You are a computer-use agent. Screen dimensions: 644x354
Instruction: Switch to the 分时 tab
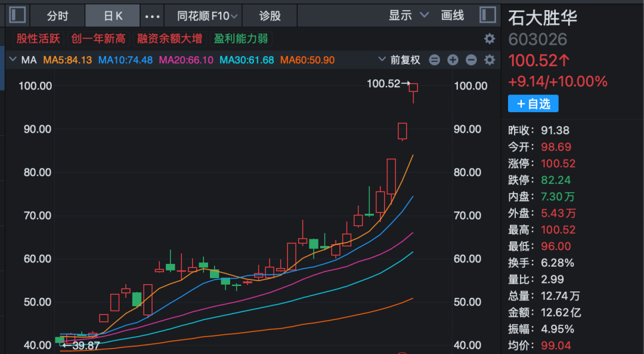pyautogui.click(x=57, y=16)
